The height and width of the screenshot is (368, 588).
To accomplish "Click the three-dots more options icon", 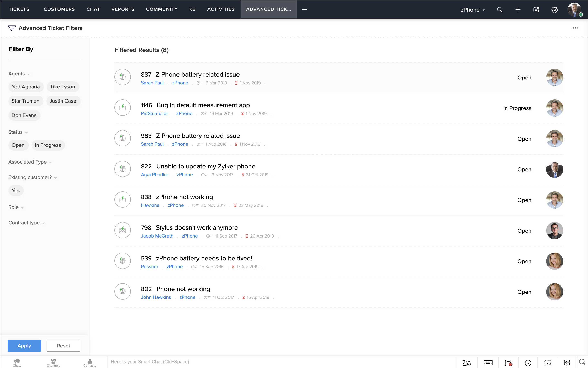I will [x=575, y=28].
